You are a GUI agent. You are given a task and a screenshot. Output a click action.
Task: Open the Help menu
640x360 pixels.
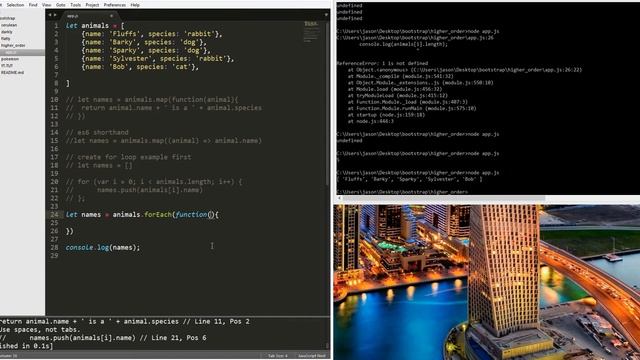[135, 5]
